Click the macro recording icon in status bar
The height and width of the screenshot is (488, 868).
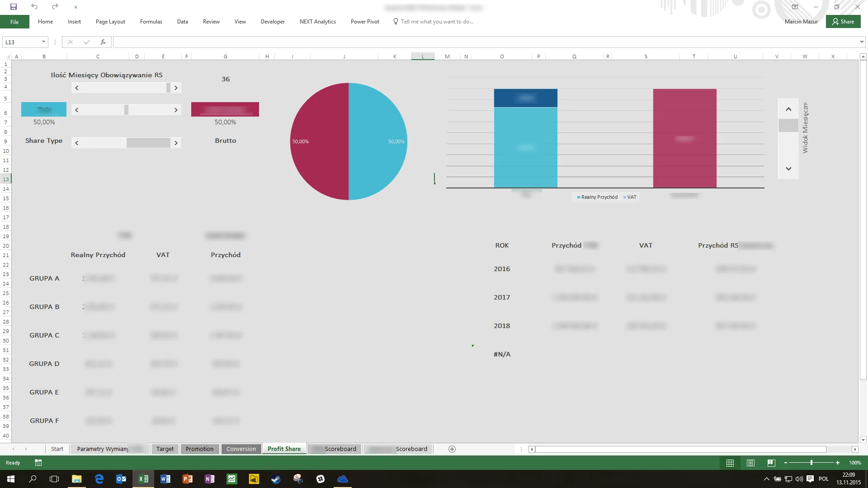point(38,463)
